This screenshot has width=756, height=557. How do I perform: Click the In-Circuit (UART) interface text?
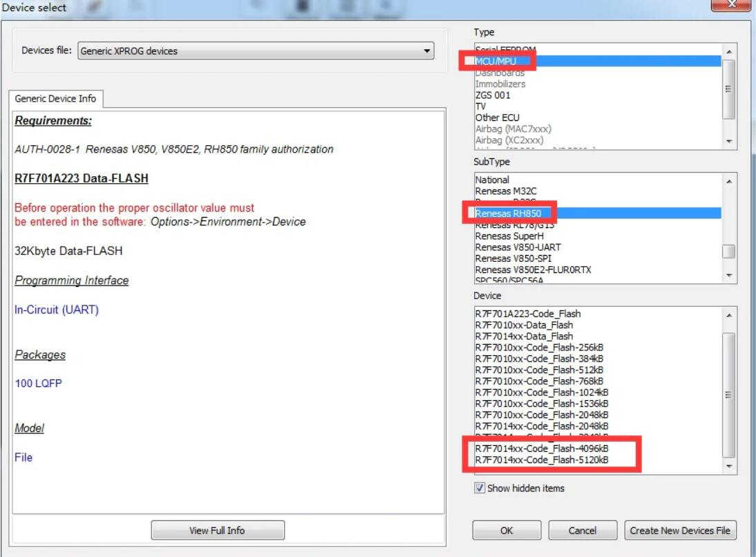(57, 310)
